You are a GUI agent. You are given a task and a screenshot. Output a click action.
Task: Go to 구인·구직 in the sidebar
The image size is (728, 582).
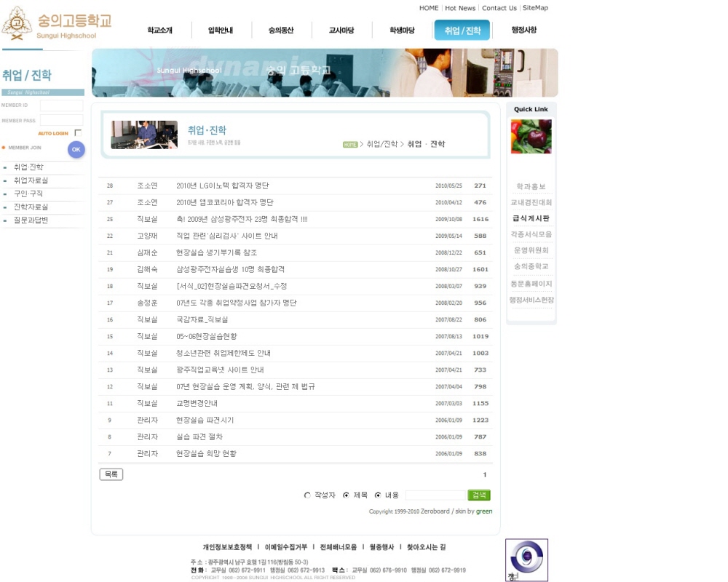click(28, 194)
